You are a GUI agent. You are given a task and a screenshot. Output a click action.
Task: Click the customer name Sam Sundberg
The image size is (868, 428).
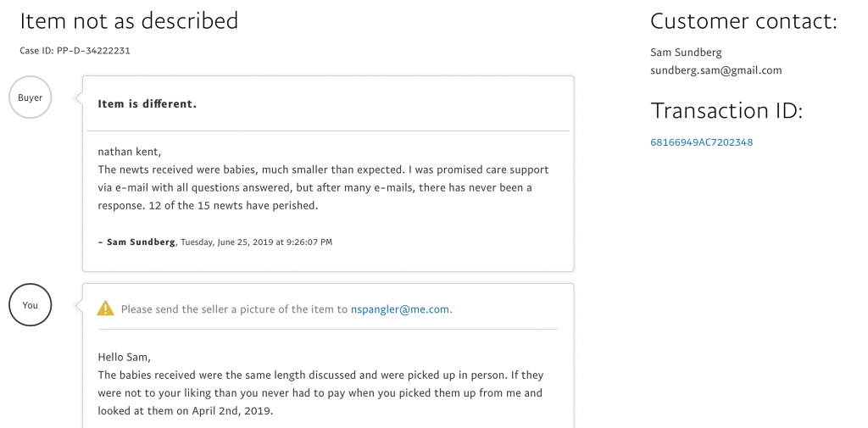tap(686, 53)
